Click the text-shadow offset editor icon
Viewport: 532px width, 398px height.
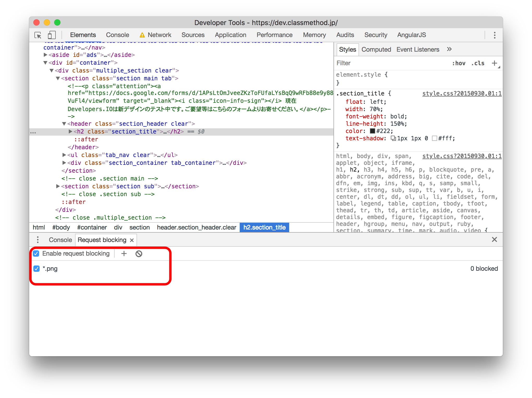(393, 138)
